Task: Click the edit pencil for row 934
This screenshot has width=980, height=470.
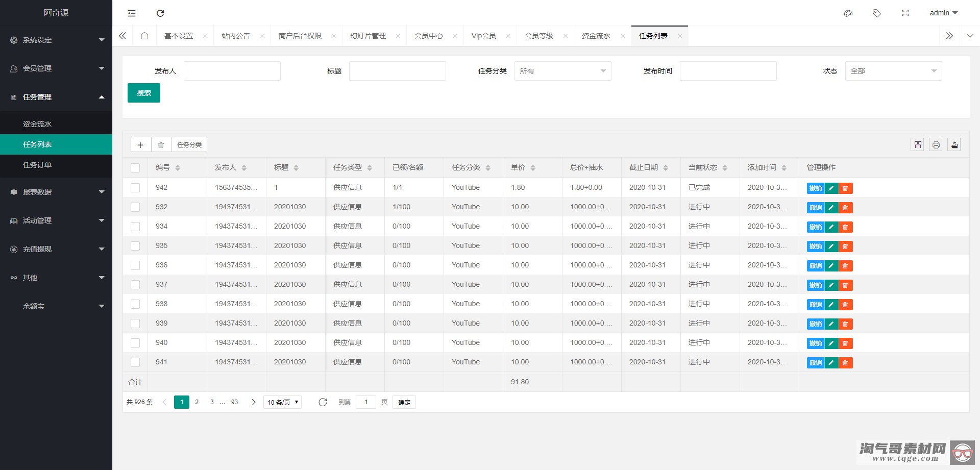Action: pyautogui.click(x=831, y=227)
